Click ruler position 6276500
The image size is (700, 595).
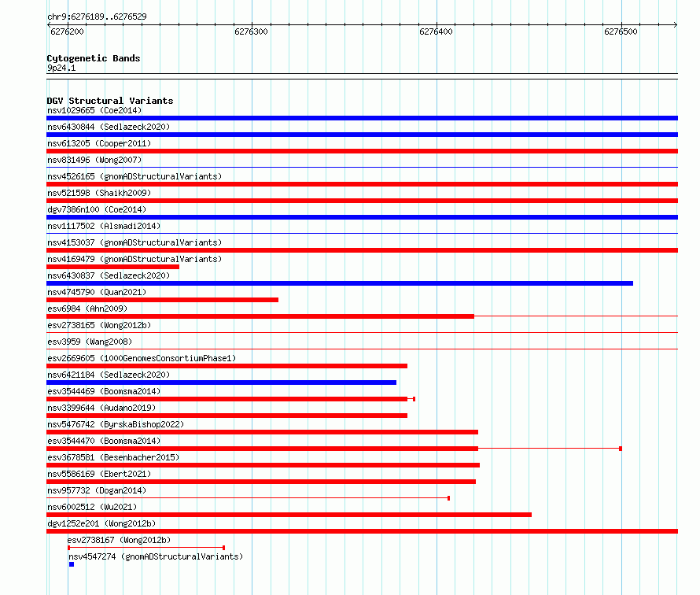pyautogui.click(x=621, y=31)
